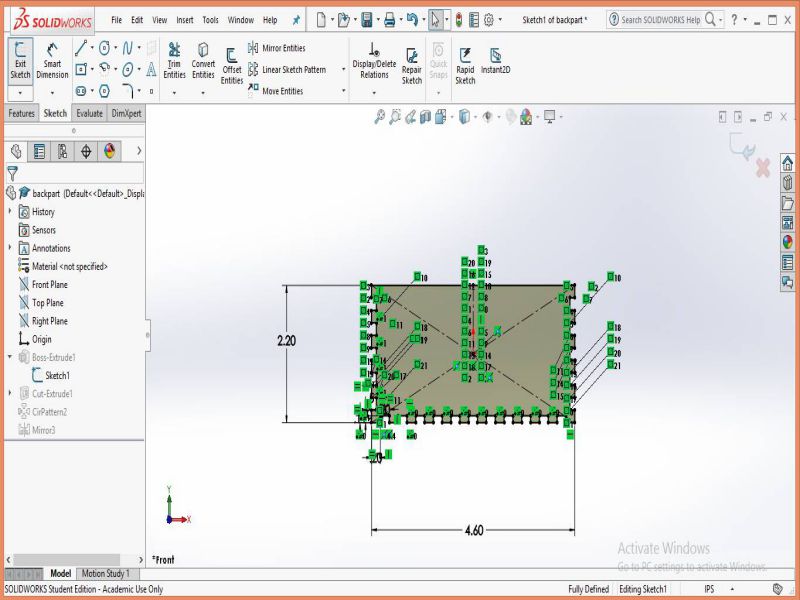Open the Linear Sketch Pattern dropdown arrow
This screenshot has width=800, height=600.
(x=343, y=69)
